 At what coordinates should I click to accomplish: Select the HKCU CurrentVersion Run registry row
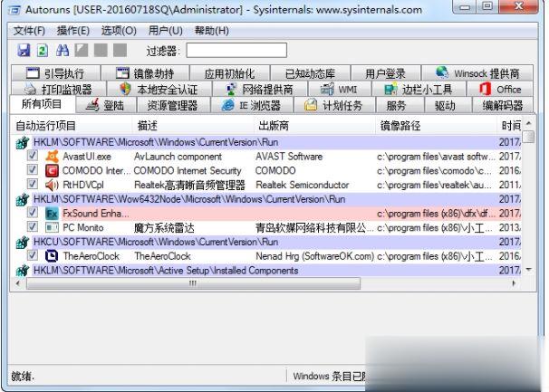[266, 242]
